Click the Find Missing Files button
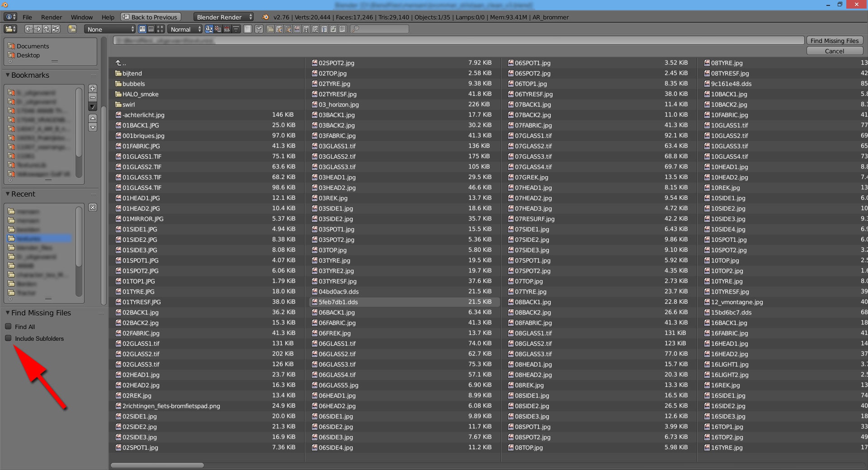 (x=835, y=41)
